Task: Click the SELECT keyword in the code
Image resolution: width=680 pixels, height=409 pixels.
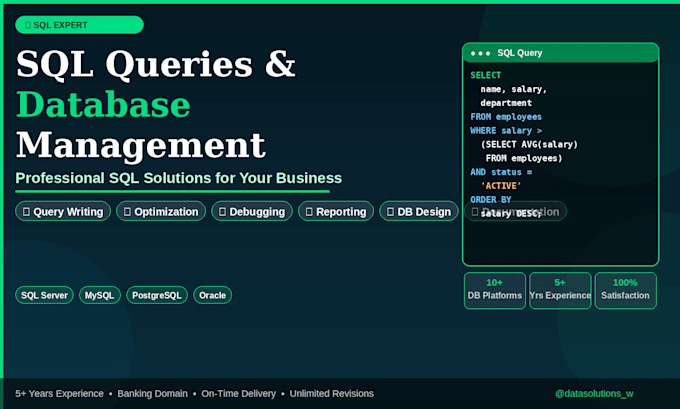Action: 486,75
